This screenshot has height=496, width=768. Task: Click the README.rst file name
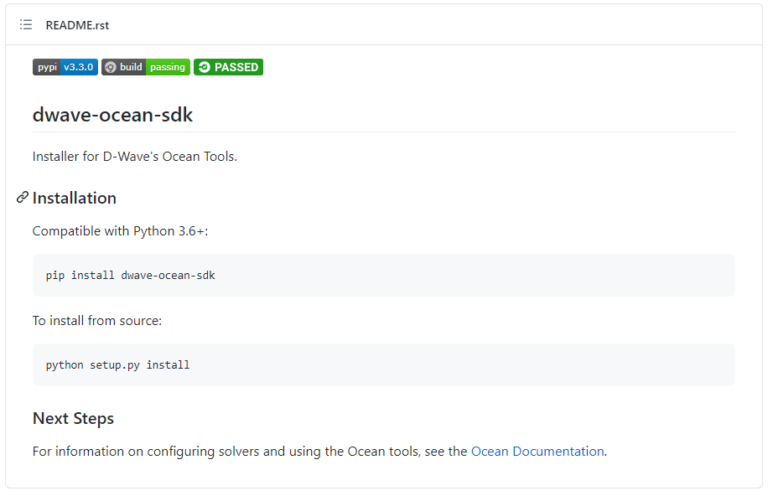(x=77, y=25)
